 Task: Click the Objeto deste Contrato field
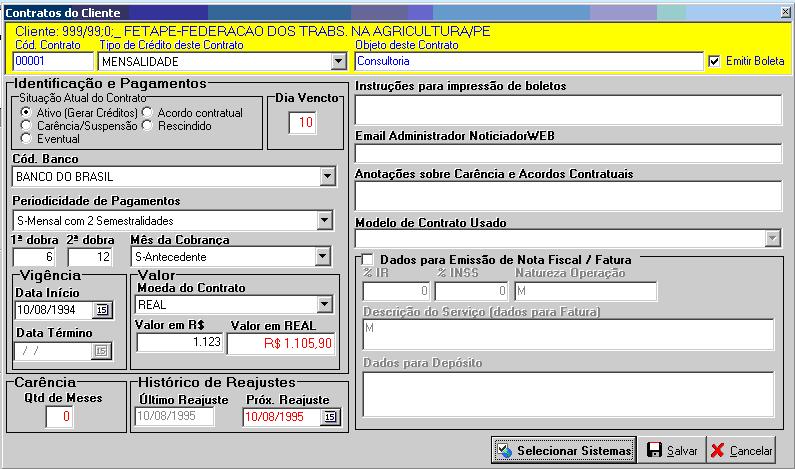(x=528, y=62)
